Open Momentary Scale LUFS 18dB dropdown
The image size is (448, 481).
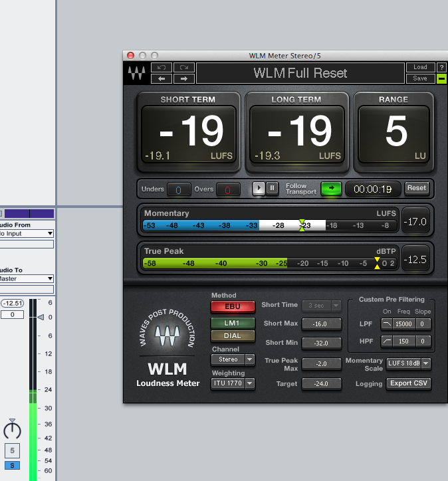click(x=408, y=363)
